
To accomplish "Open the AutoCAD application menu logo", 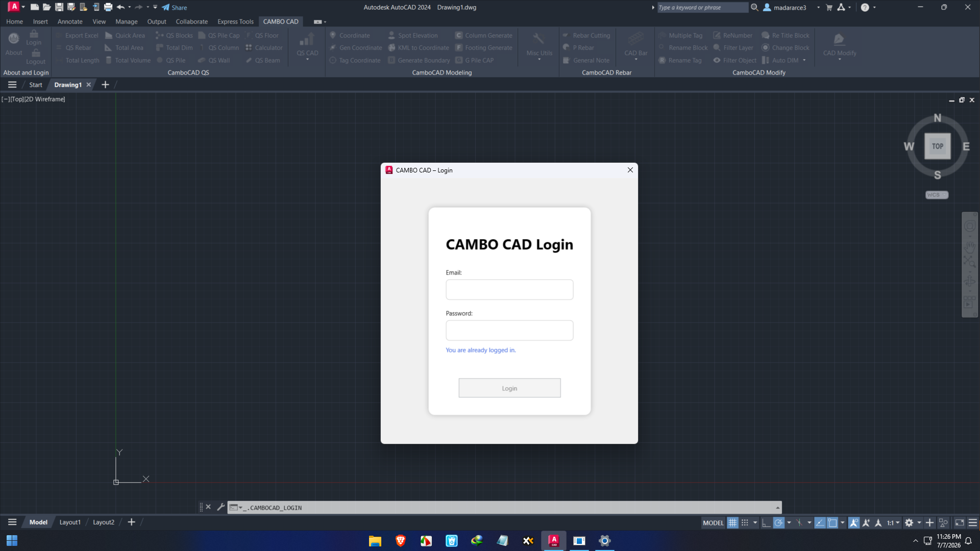I will pyautogui.click(x=14, y=7).
